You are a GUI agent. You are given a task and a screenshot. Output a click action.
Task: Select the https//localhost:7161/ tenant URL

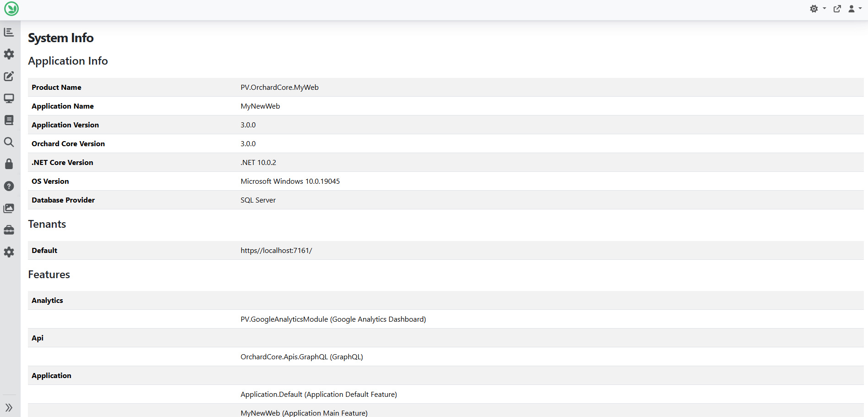tap(276, 251)
